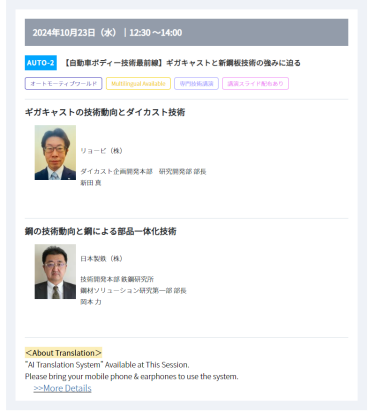Click the talk title ギガキャストの技術動向とダイカスト技術
The image size is (375, 412).
(x=105, y=112)
